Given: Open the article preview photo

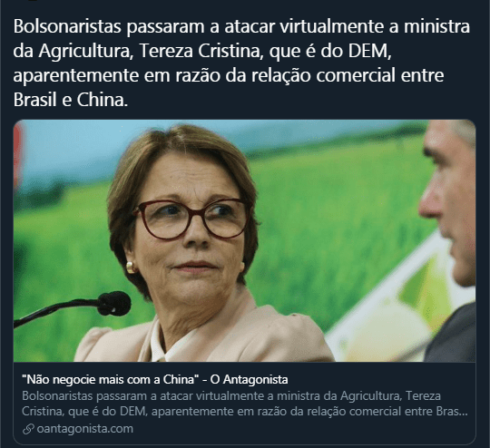Looking at the screenshot, I should pyautogui.click(x=244, y=240).
